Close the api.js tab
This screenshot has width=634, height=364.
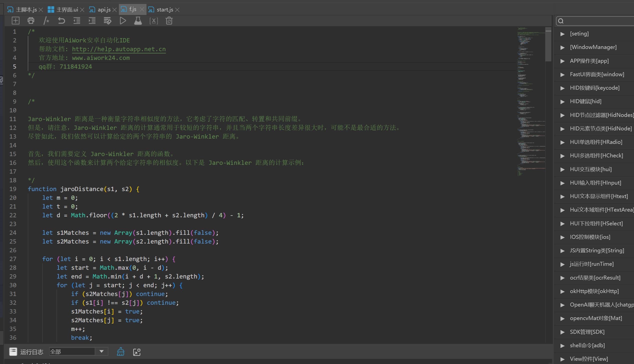(115, 10)
